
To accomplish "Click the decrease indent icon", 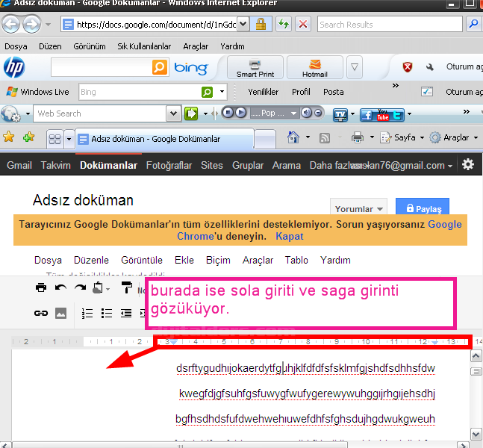I will coord(126,314).
